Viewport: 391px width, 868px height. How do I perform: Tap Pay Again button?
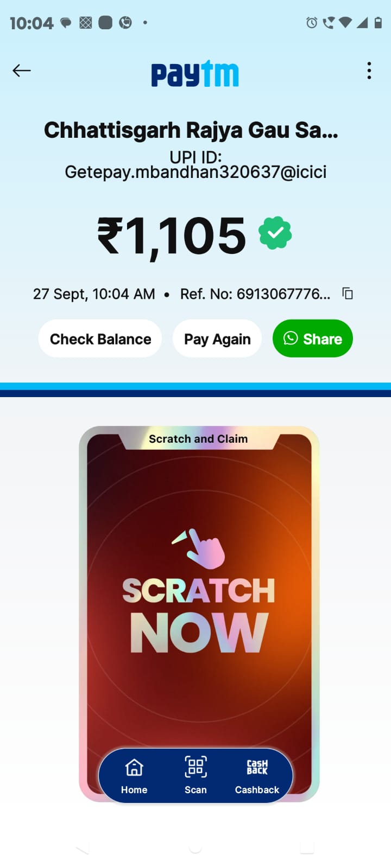pyautogui.click(x=217, y=339)
